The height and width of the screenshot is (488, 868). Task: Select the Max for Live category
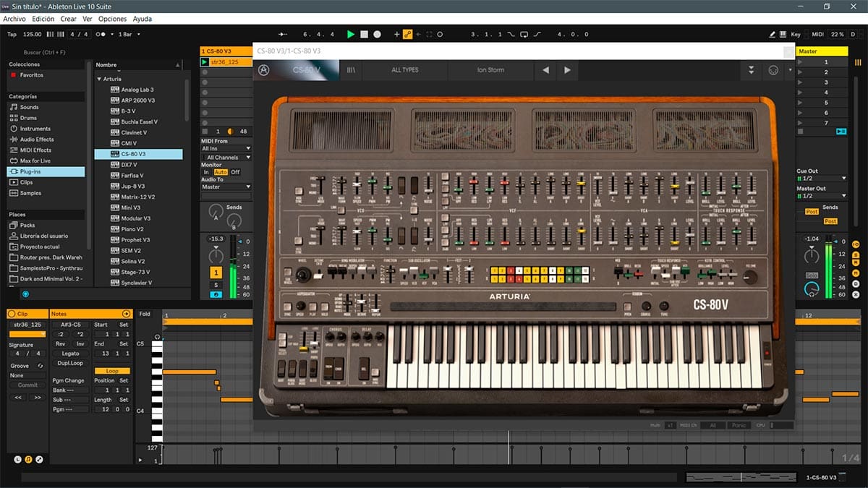[35, 161]
